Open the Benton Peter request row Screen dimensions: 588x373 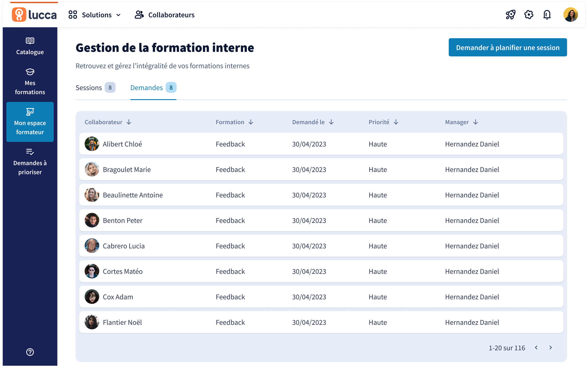(321, 220)
